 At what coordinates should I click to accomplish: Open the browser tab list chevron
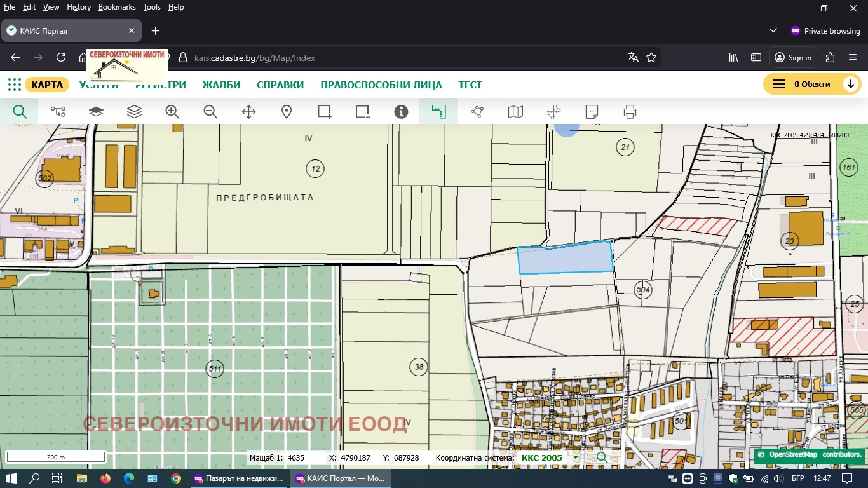click(x=773, y=30)
